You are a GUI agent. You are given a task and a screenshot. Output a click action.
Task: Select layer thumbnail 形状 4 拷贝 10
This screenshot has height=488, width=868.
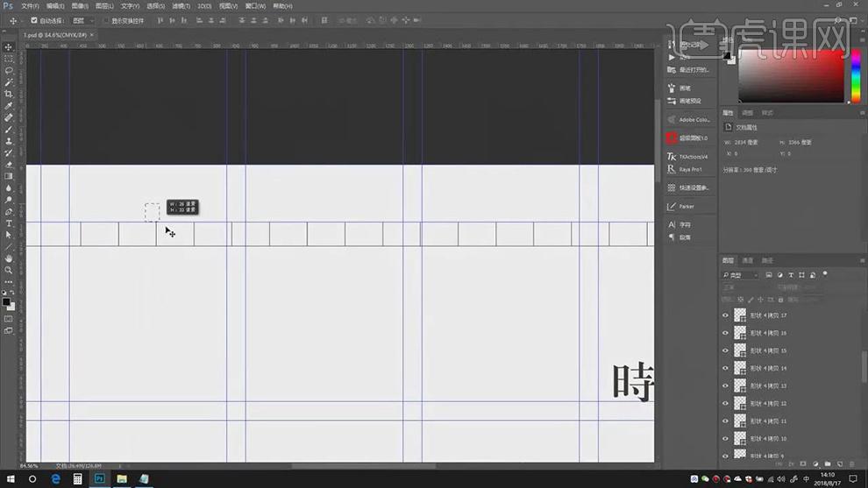point(740,439)
